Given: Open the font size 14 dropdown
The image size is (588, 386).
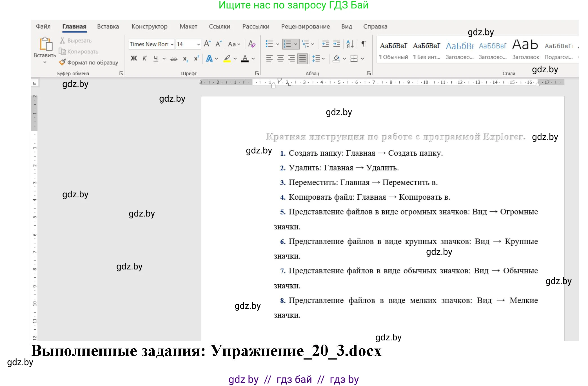Looking at the screenshot, I should click(198, 44).
